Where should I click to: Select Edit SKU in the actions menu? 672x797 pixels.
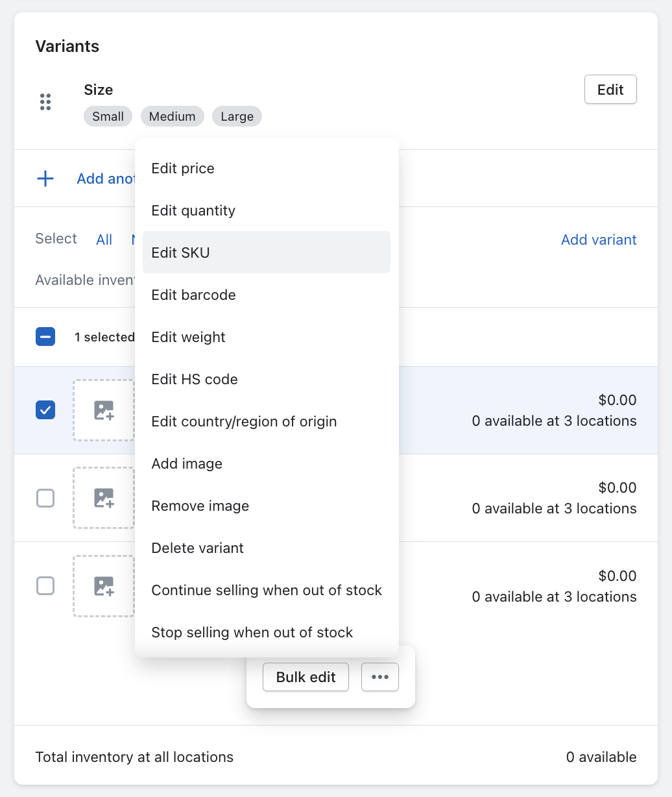[x=181, y=252]
